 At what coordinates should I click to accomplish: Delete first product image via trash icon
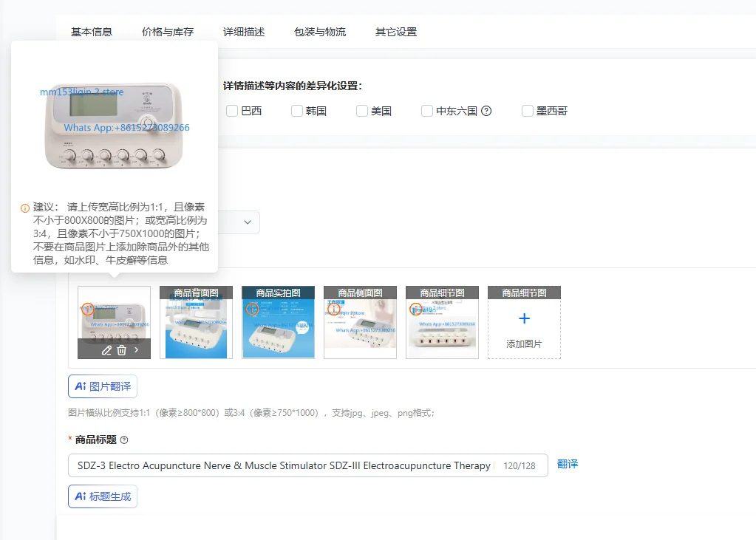click(x=121, y=350)
